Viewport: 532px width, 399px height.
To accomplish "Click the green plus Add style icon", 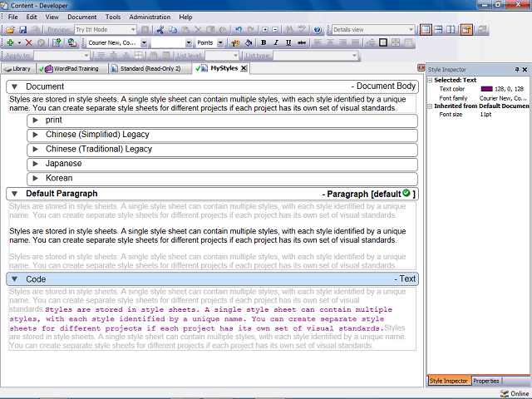I will coord(10,42).
